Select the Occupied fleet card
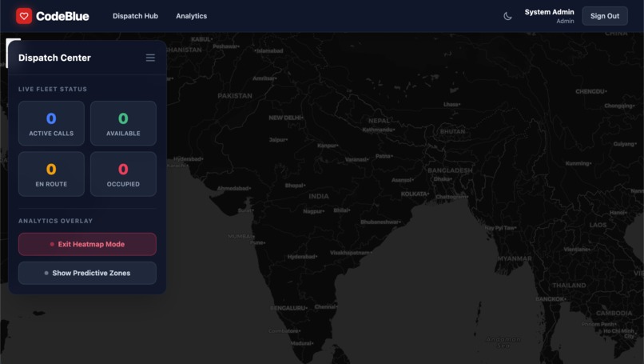The height and width of the screenshot is (364, 644). [123, 174]
